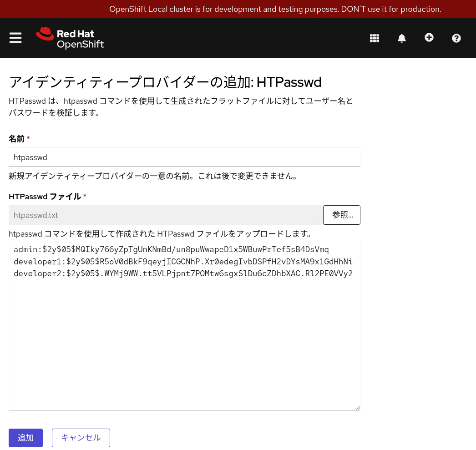Open the quick create plus icon
The image size is (476, 450).
[429, 38]
